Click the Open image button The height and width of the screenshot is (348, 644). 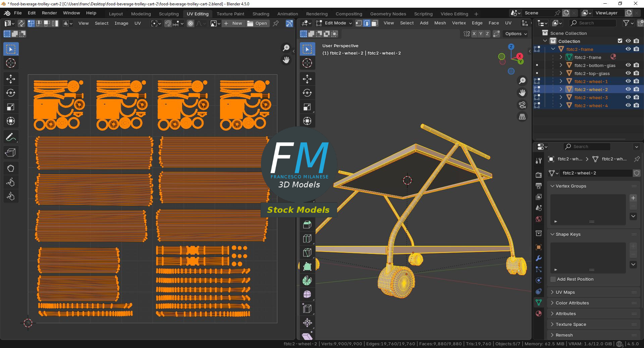(257, 23)
